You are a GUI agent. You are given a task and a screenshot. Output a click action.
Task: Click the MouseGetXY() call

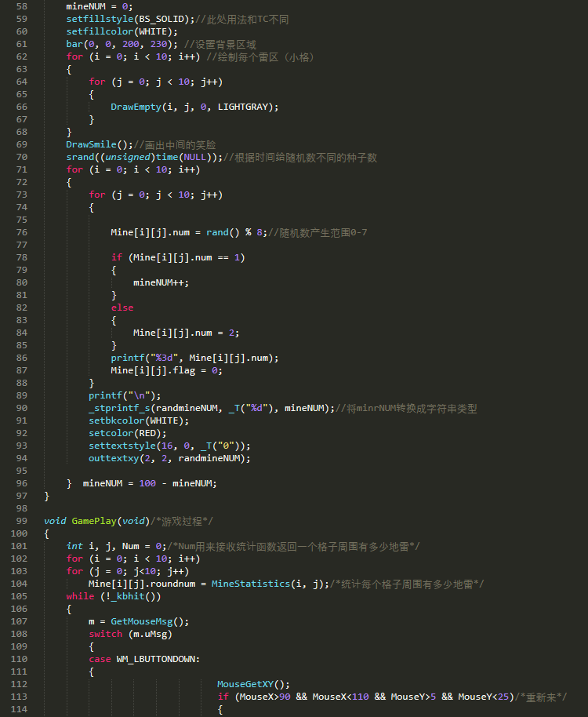(x=253, y=684)
